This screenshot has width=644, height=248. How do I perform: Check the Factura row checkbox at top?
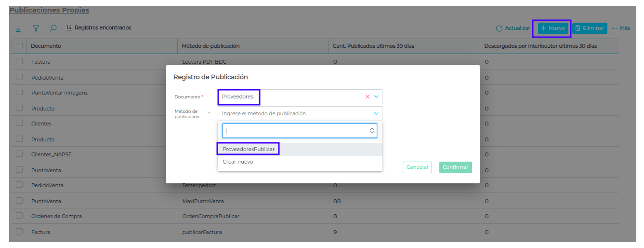pos(19,61)
